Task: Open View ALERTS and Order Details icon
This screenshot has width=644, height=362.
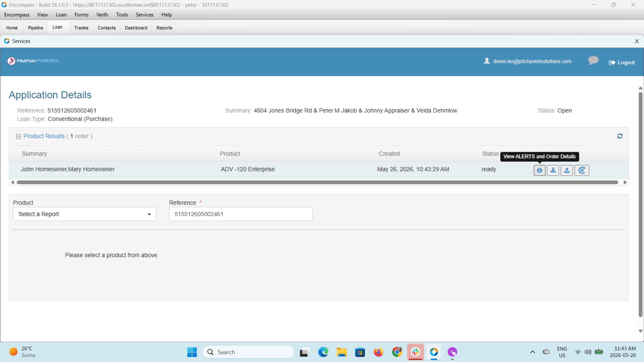Action: (539, 170)
